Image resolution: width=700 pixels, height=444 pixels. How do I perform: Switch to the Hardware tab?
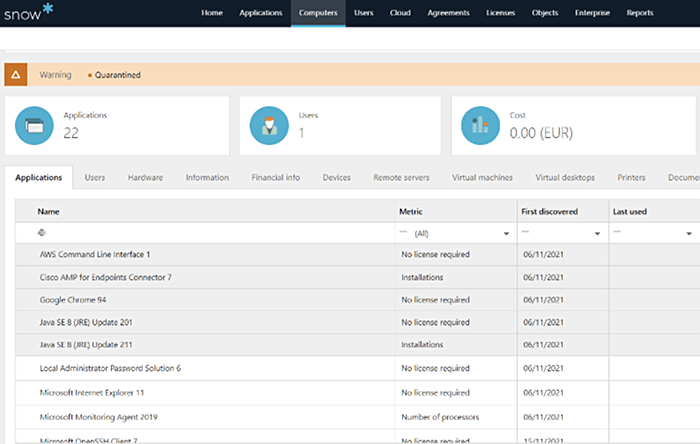tap(145, 178)
